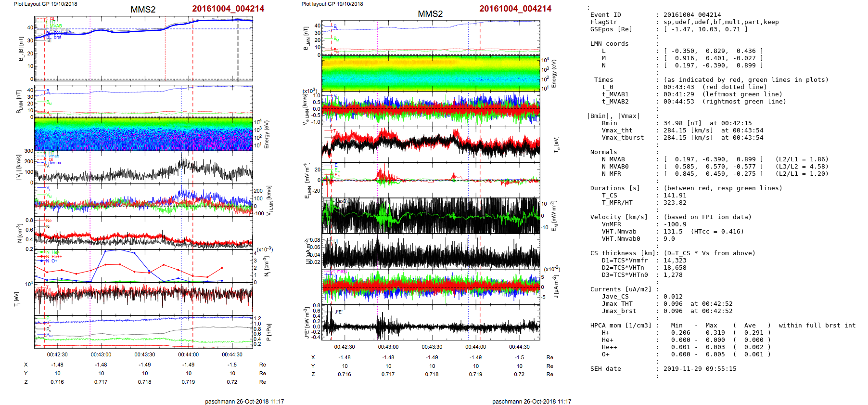The height and width of the screenshot is (405, 868).
Task: Click the T_CS duration value 141.91
Action: 675,196
